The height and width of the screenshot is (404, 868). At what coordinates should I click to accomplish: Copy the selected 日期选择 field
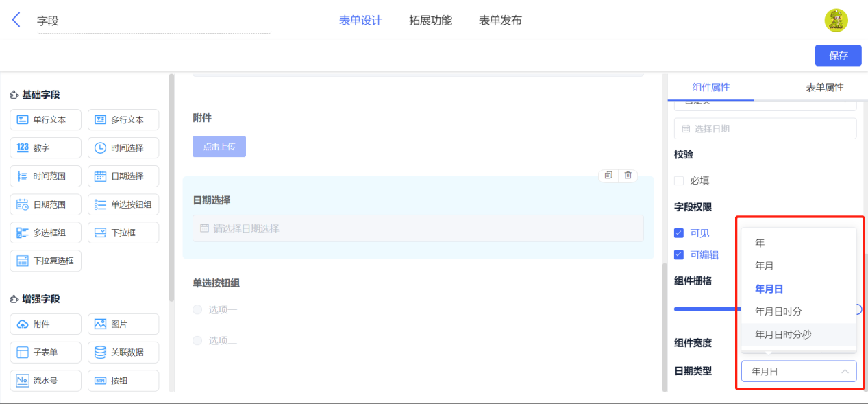608,176
